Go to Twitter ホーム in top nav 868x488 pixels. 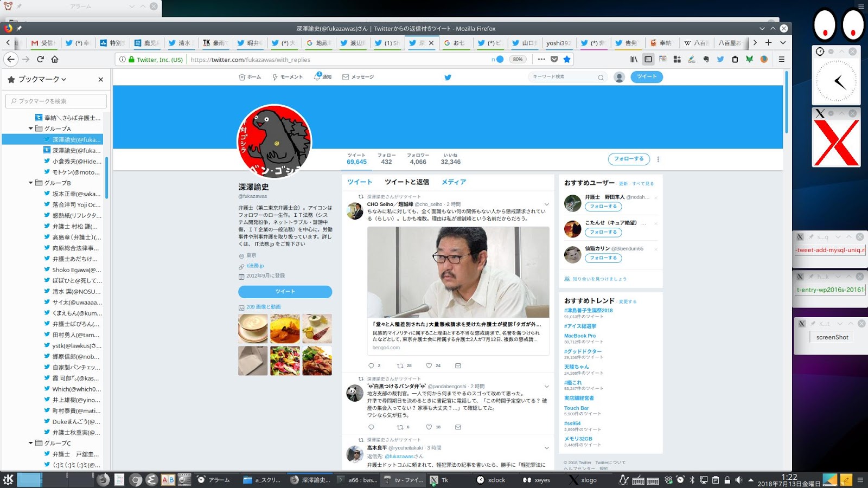coord(250,77)
